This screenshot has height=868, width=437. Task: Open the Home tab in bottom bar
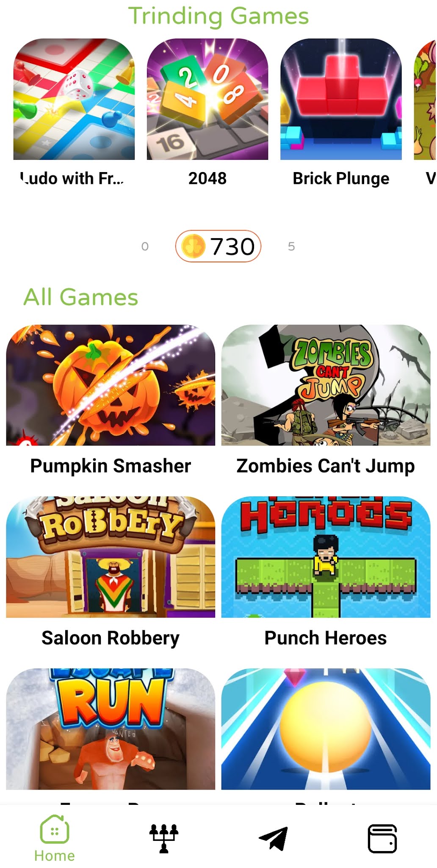tap(55, 839)
